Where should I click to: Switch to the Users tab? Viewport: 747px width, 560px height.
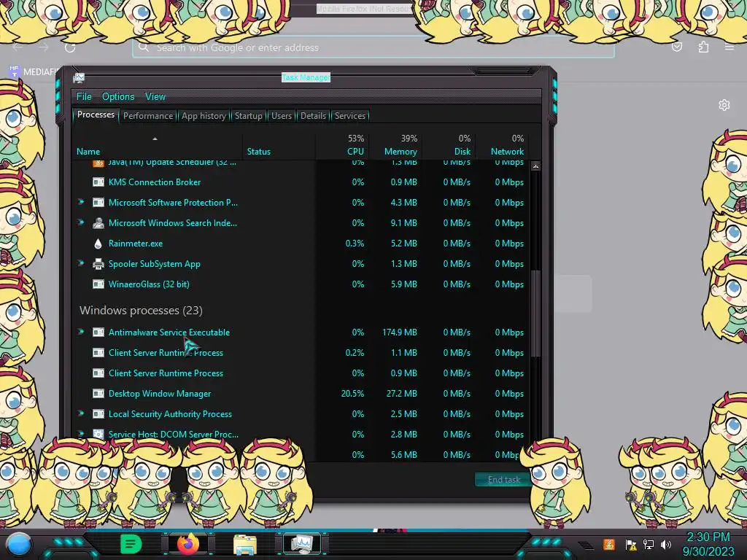282,116
